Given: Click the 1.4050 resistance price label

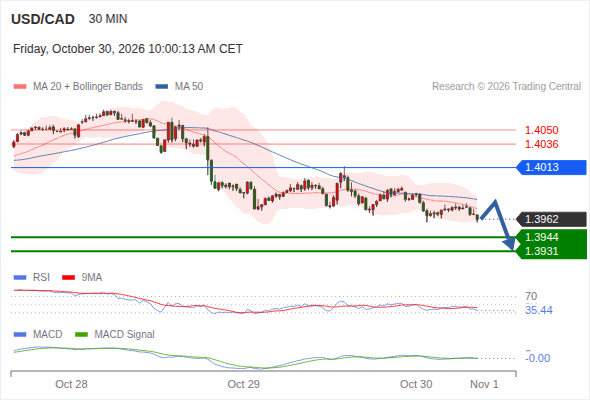Looking at the screenshot, I should (x=541, y=130).
